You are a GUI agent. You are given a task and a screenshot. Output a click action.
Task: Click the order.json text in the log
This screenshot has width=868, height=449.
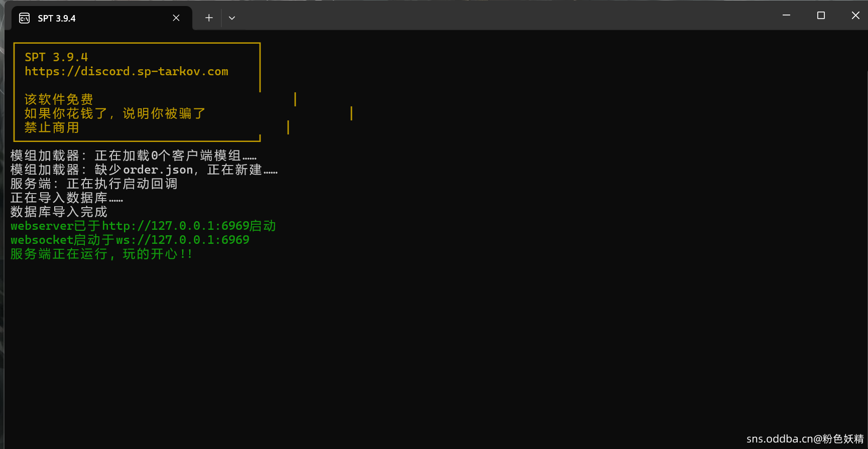click(158, 170)
